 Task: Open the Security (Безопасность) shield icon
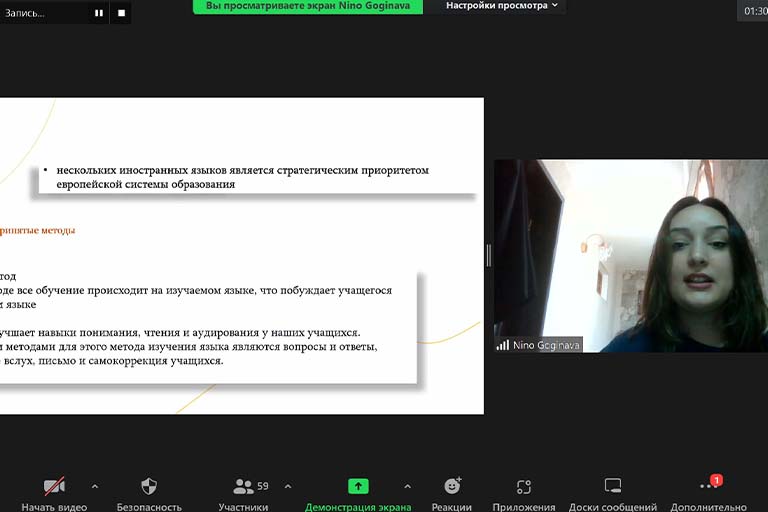tap(149, 487)
